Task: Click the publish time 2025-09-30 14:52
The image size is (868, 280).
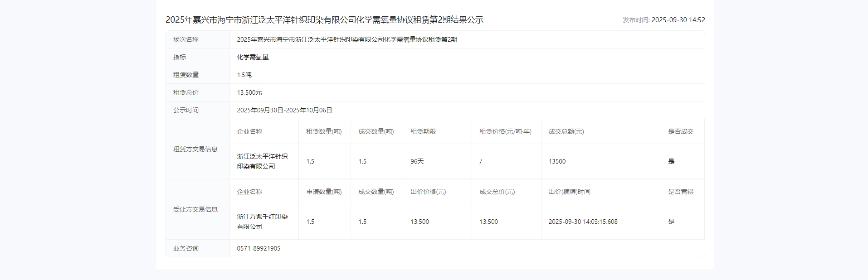Action: [x=678, y=20]
